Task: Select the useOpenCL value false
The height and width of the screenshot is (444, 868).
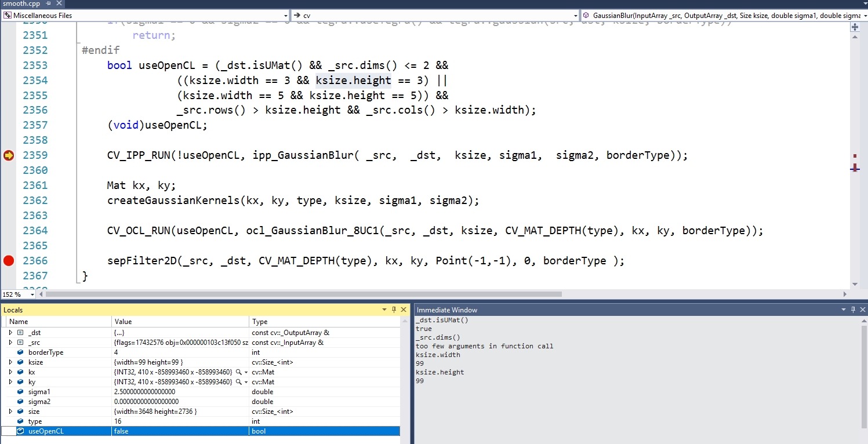Action: (121, 431)
